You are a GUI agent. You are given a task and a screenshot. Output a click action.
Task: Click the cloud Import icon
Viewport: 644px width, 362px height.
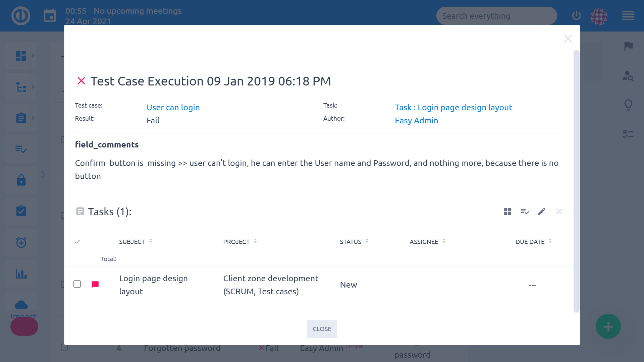(x=21, y=304)
